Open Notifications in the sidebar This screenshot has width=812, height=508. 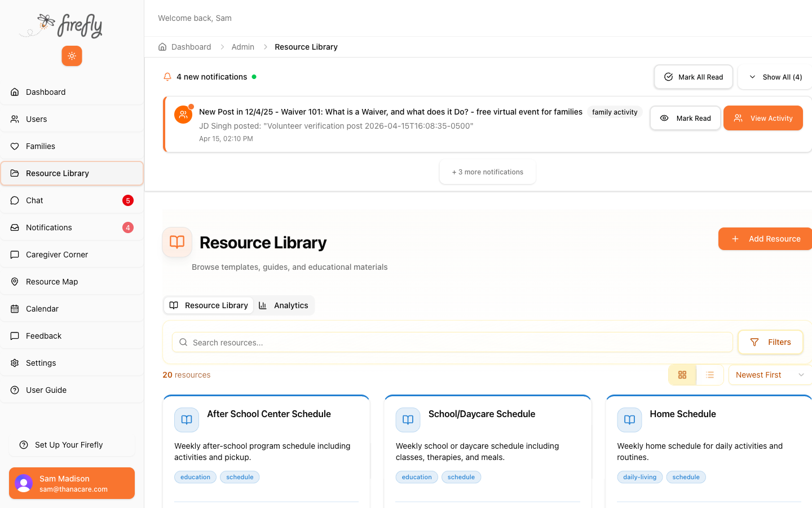(72, 227)
